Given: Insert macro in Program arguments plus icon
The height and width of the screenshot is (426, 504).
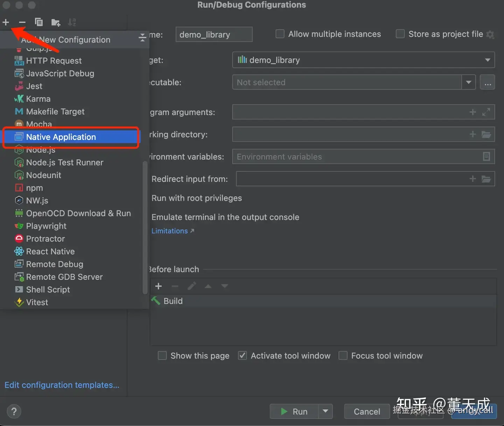Looking at the screenshot, I should pos(472,112).
